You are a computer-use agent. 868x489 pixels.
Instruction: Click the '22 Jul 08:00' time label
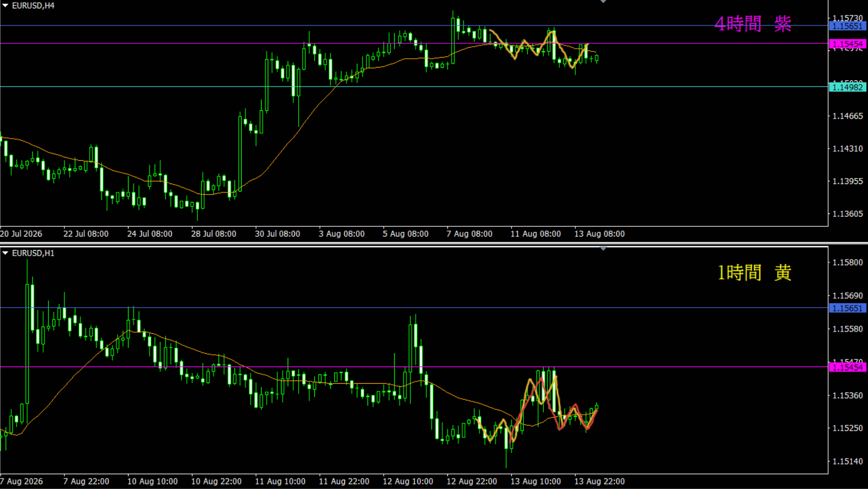coord(86,234)
